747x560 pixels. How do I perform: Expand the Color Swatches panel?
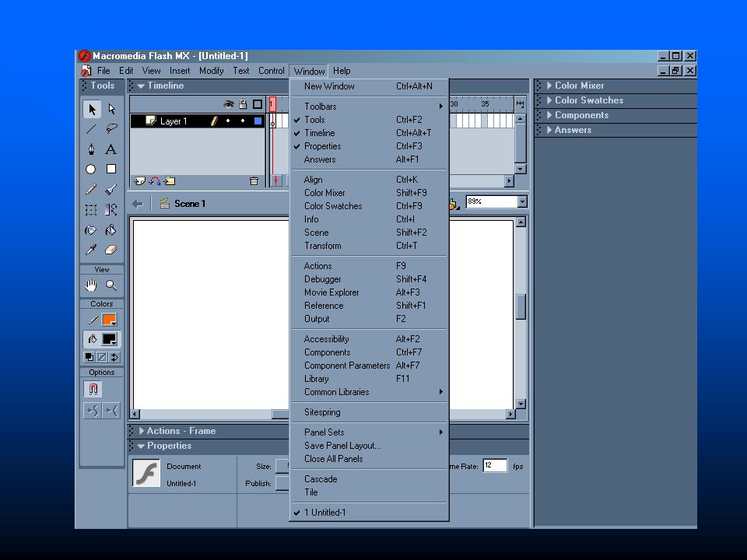pos(549,100)
